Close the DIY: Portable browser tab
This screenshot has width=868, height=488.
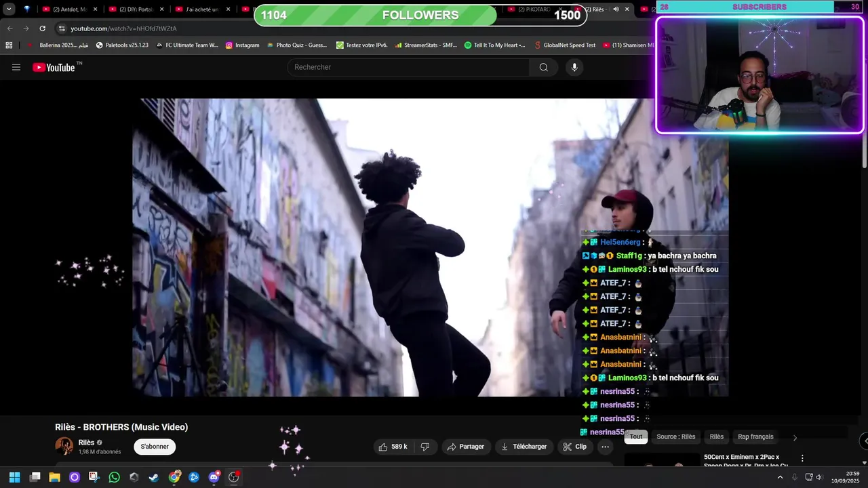point(161,9)
